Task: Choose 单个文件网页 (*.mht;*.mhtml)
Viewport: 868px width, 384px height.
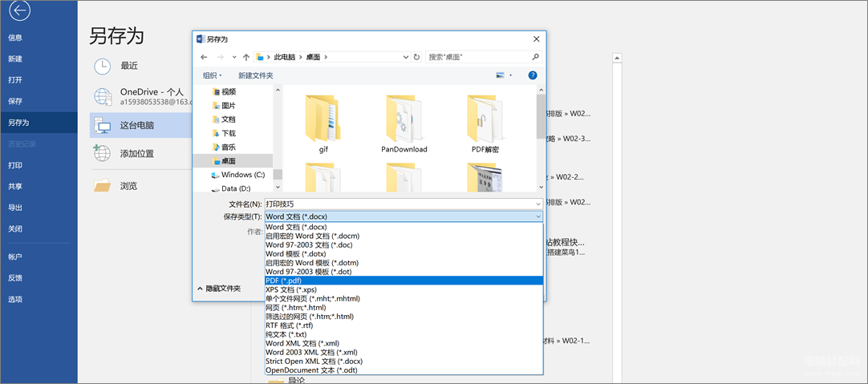Action: click(x=404, y=298)
